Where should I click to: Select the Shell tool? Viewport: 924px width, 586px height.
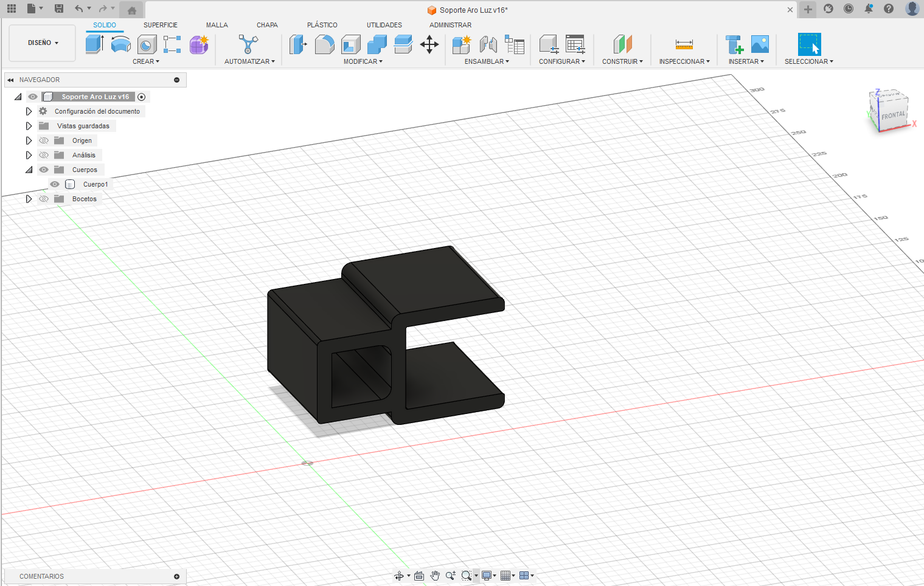[350, 44]
